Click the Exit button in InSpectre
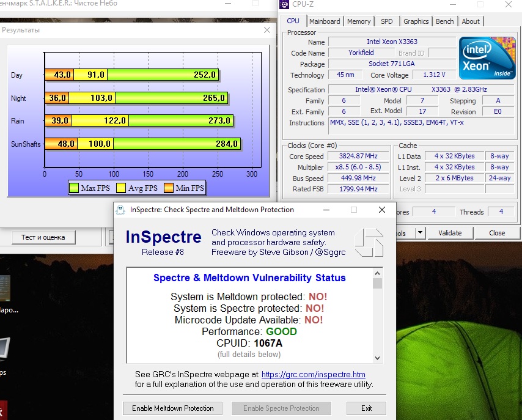Viewport: 522px width, 420px height. 367,408
